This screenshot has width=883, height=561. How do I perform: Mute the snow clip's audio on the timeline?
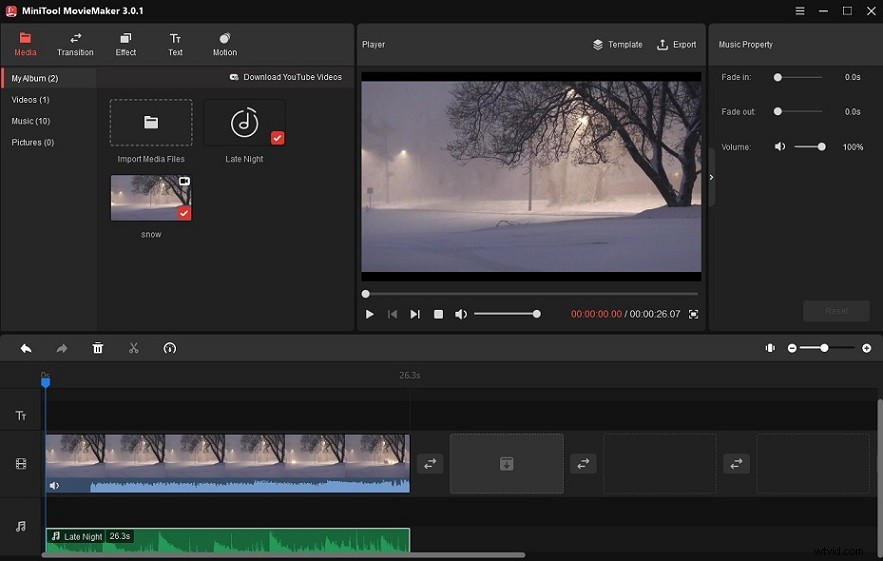point(54,486)
